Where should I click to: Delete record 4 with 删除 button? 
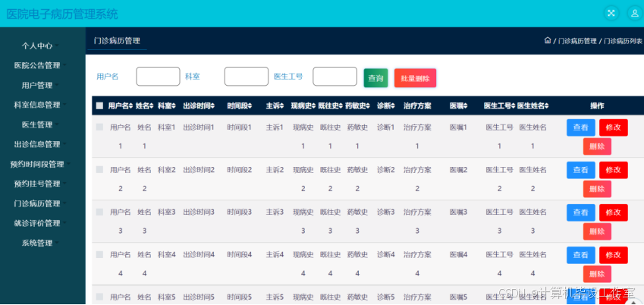pyautogui.click(x=597, y=274)
